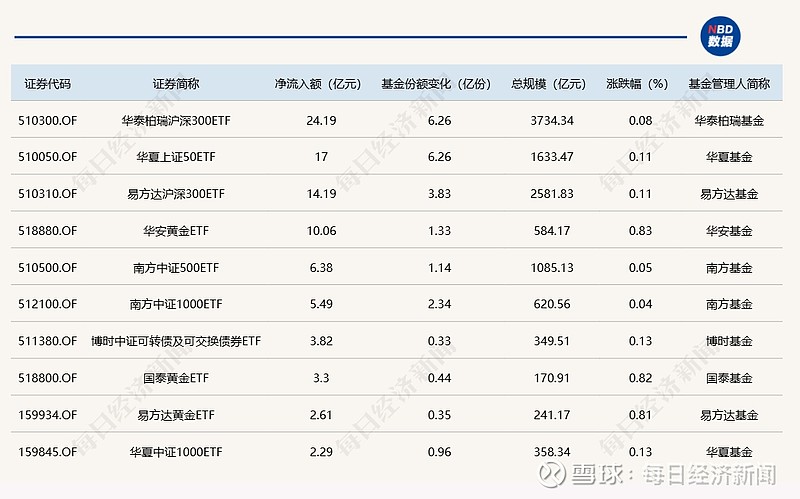Click the 涨跌幅(%) column header

click(x=637, y=84)
